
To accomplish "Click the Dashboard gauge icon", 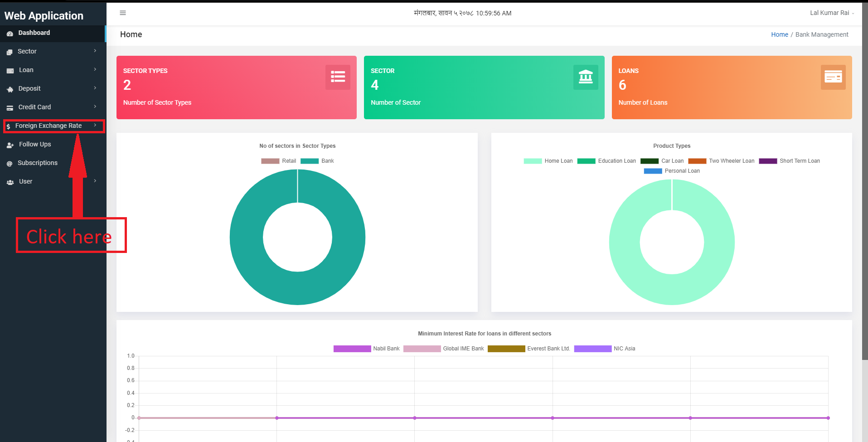I will (10, 34).
